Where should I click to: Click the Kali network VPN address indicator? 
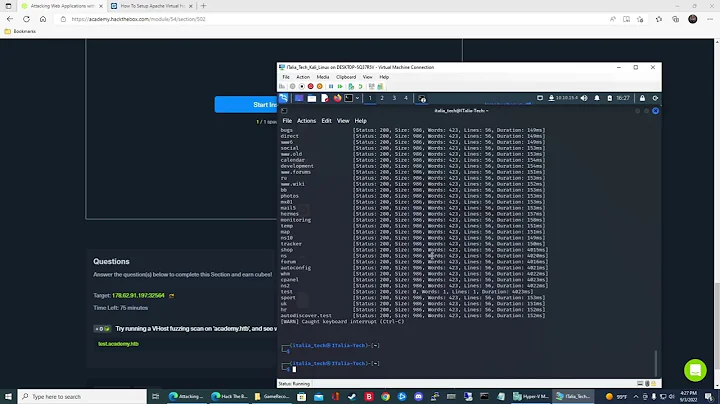point(563,98)
